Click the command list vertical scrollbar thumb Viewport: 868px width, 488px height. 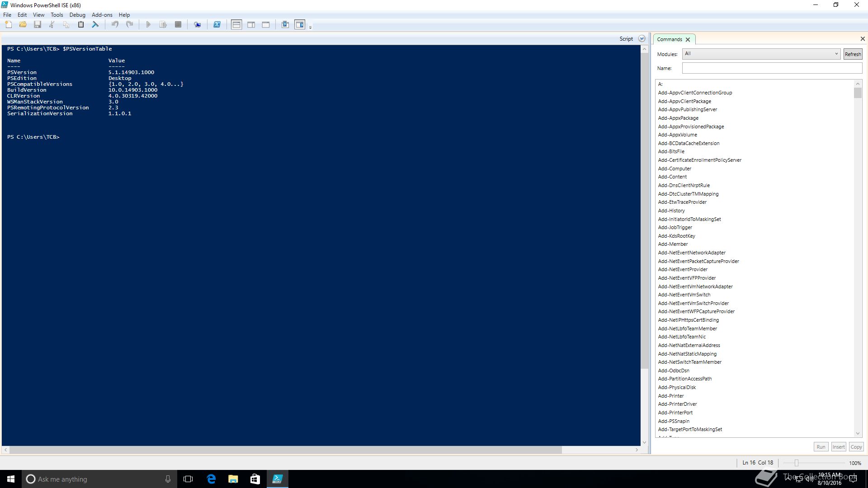pyautogui.click(x=858, y=93)
